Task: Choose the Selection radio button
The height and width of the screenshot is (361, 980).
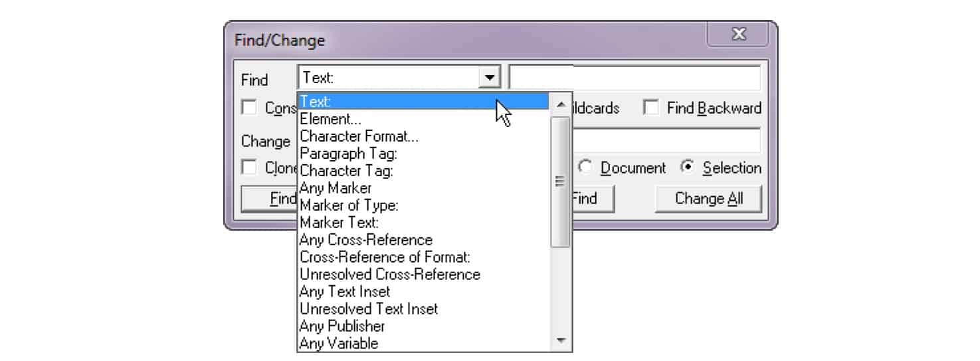Action: point(686,168)
